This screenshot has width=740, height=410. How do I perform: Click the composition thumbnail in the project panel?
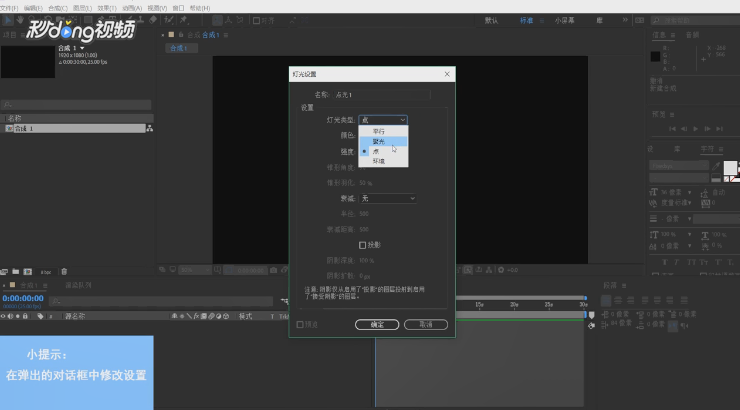[x=28, y=62]
